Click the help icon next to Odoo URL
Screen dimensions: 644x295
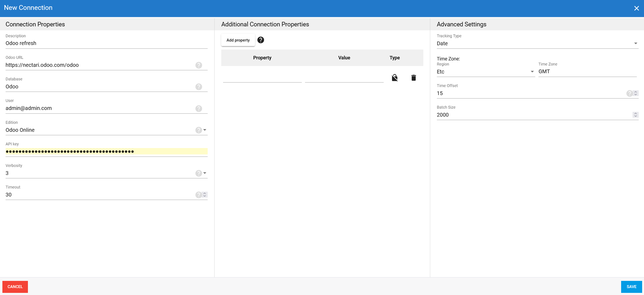[x=199, y=65]
